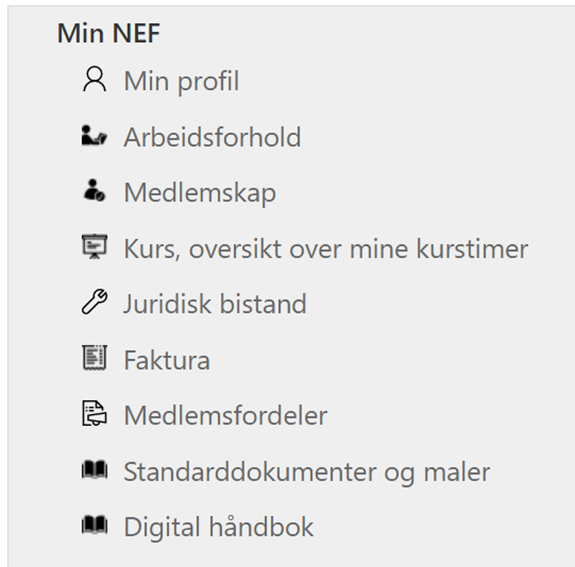Viewport: 575px width, 567px height.
Task: Click the Medlemsfordeler megaphone document icon
Action: coord(94,413)
